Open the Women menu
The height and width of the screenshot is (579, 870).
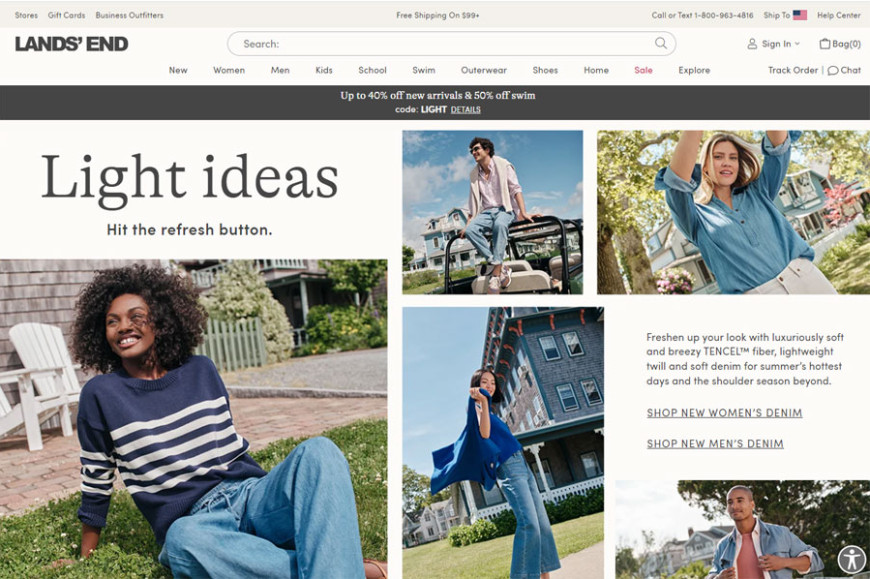click(x=229, y=70)
